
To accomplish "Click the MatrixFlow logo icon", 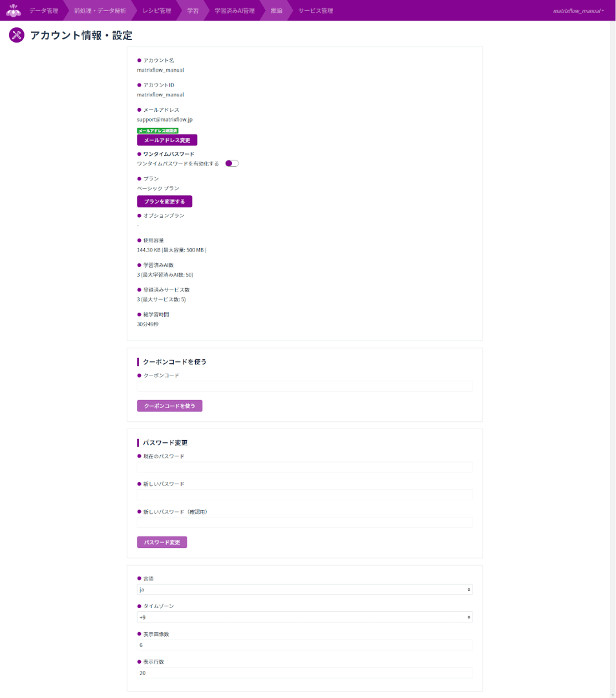I will click(x=14, y=10).
